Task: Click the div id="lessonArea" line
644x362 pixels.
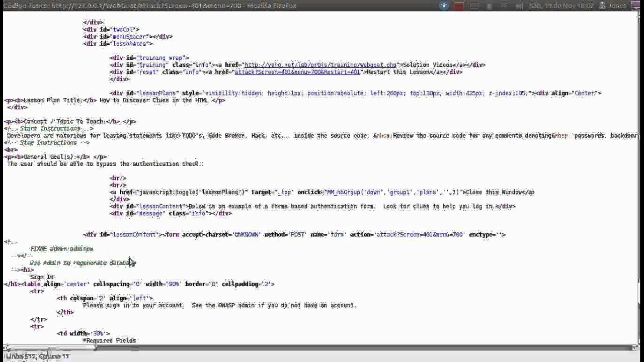Action: click(x=118, y=44)
